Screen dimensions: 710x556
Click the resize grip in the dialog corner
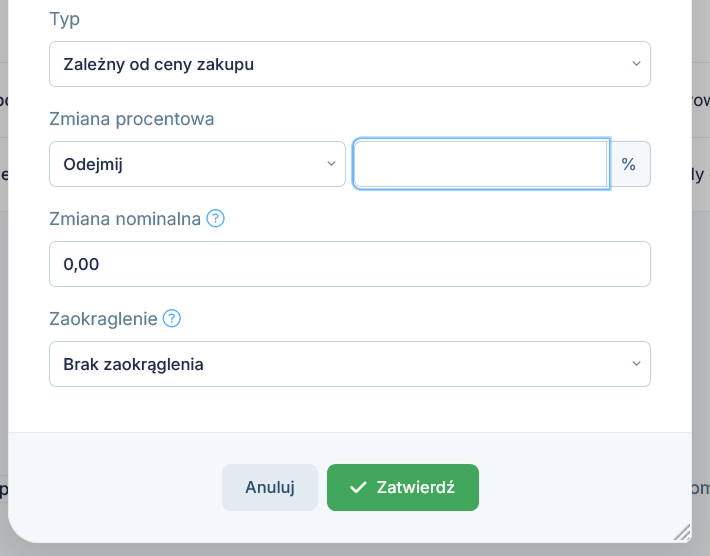[682, 532]
